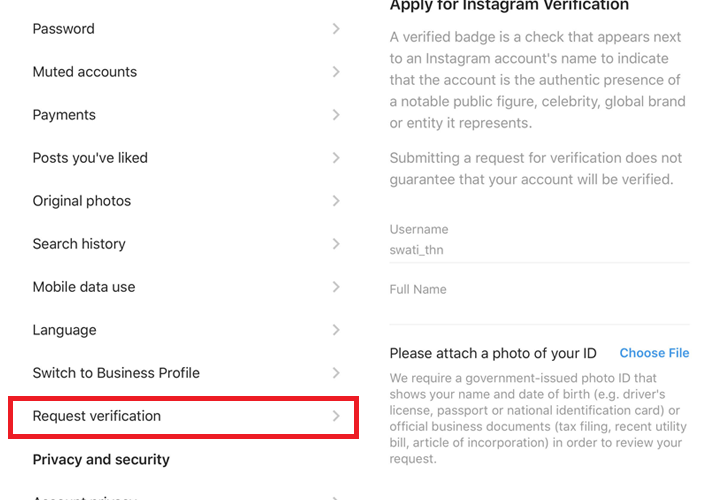Open the Password settings row
Screen dimensions: 728x500
coord(64,29)
